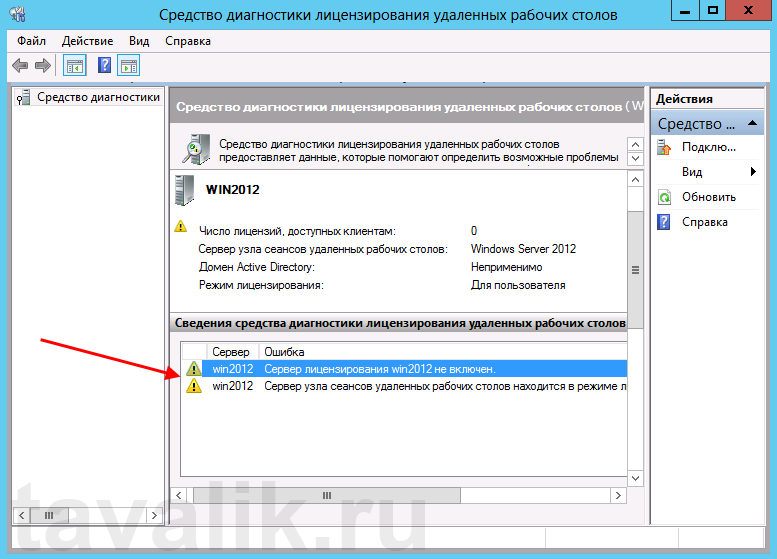
Task: Click the Forward arrow toolbar icon
Action: 42,66
